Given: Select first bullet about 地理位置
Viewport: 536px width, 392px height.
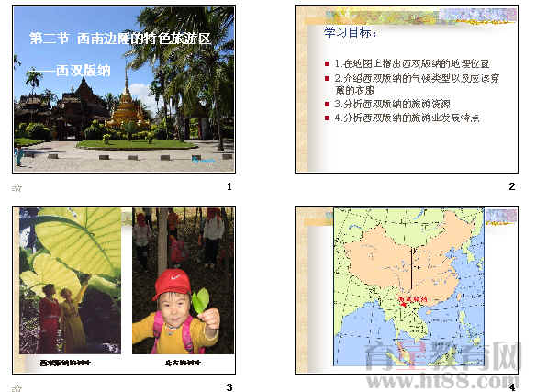Looking at the screenshot, I should coord(412,63).
